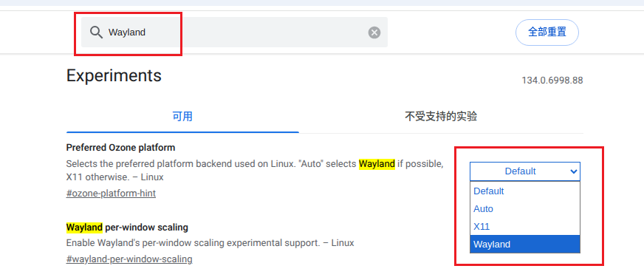
Task: Click the version number 134.0.6998.88
Action: tap(552, 81)
